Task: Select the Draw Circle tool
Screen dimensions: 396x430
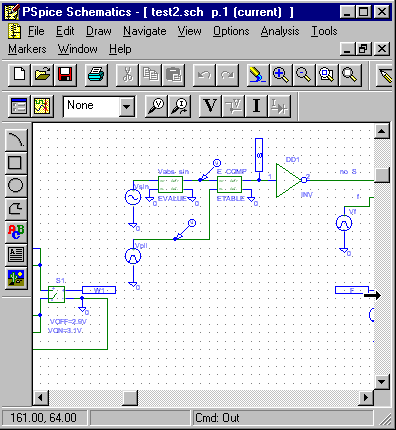Action: click(x=16, y=185)
